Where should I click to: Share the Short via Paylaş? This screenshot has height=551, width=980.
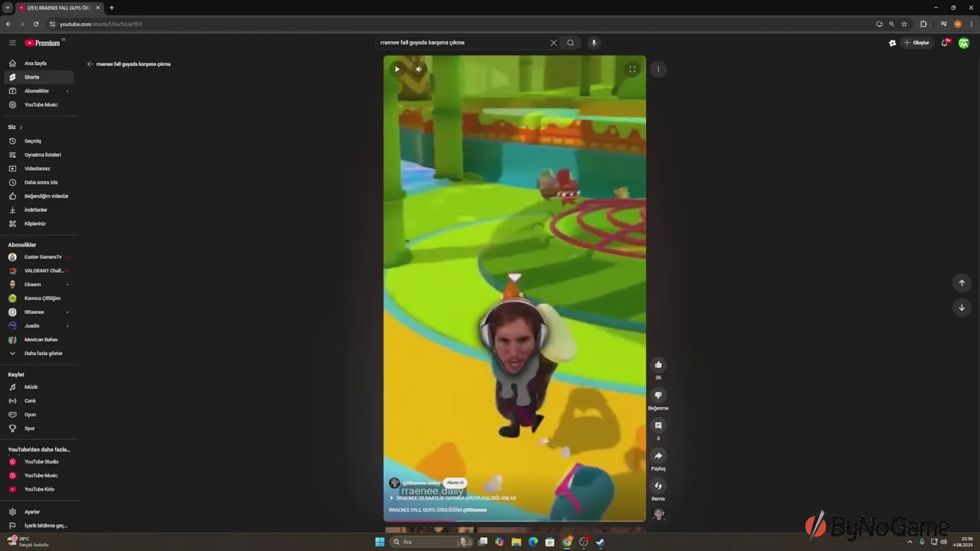click(658, 455)
